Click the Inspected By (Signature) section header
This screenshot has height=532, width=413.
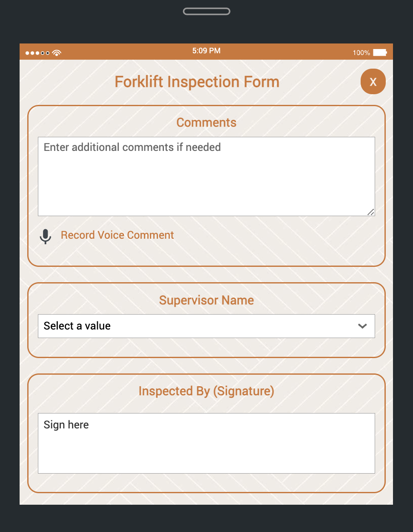(x=206, y=391)
